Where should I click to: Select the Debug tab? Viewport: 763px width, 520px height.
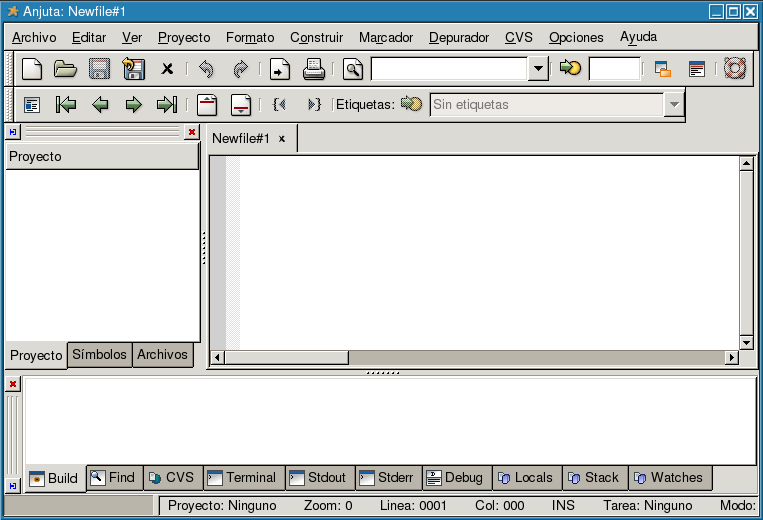click(457, 478)
